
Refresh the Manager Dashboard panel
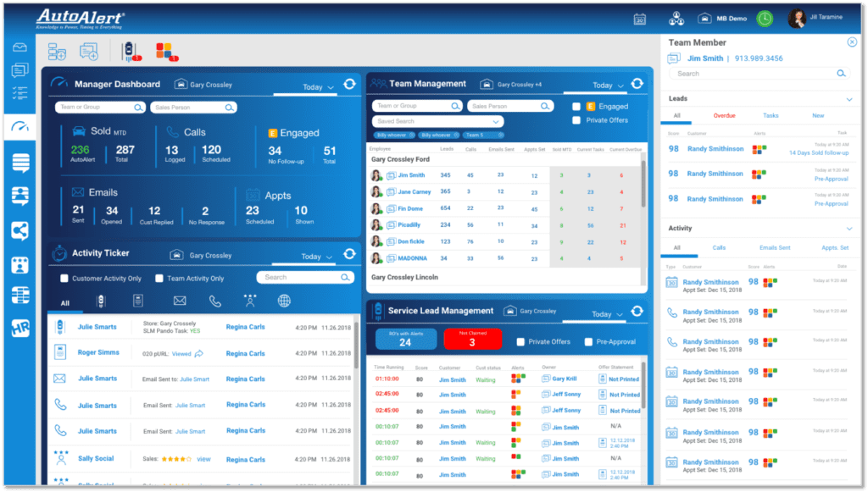point(349,84)
